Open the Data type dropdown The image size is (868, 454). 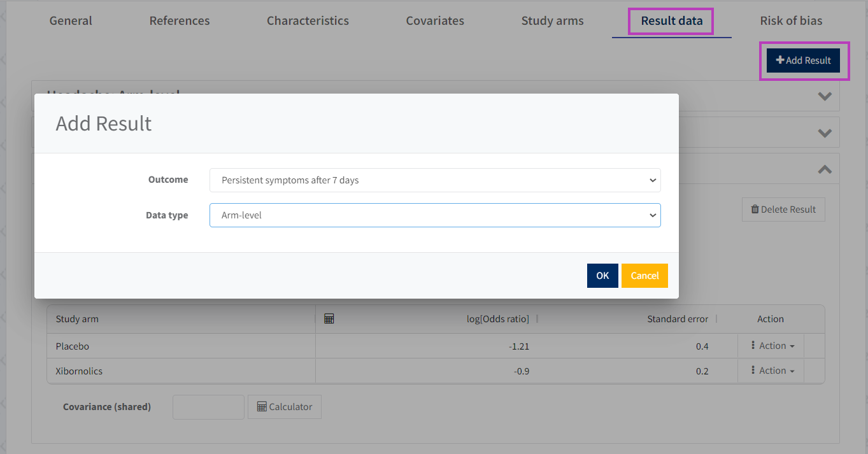[435, 215]
